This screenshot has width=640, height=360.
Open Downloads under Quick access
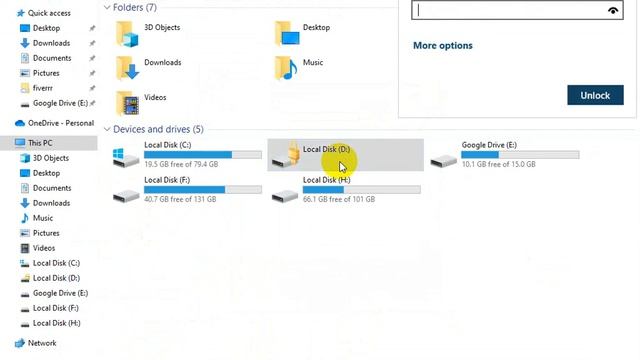51,43
